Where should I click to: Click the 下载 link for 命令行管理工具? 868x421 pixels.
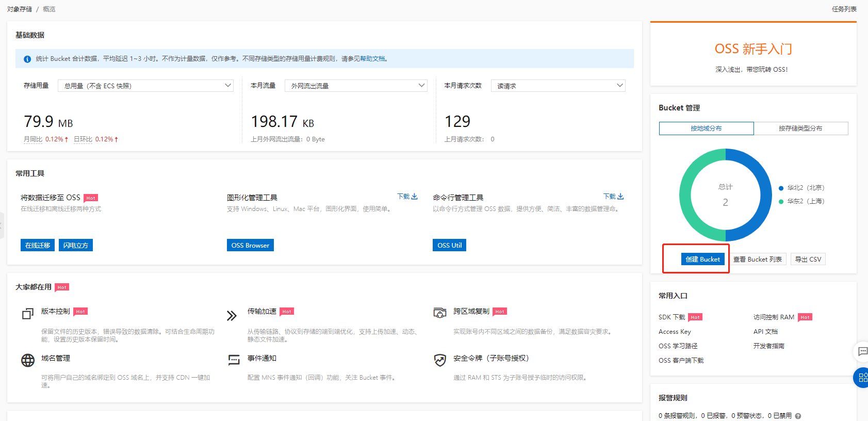[x=610, y=197]
